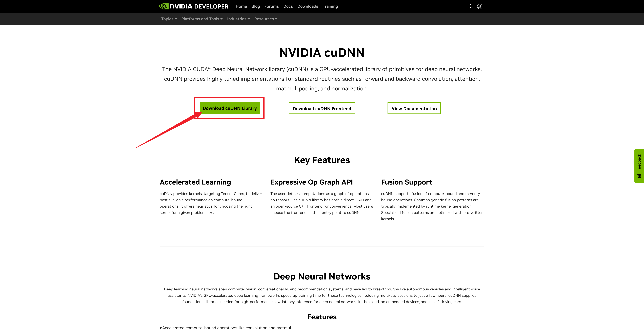Open the user account icon
Viewport: 644px width, 332px height.
point(479,7)
